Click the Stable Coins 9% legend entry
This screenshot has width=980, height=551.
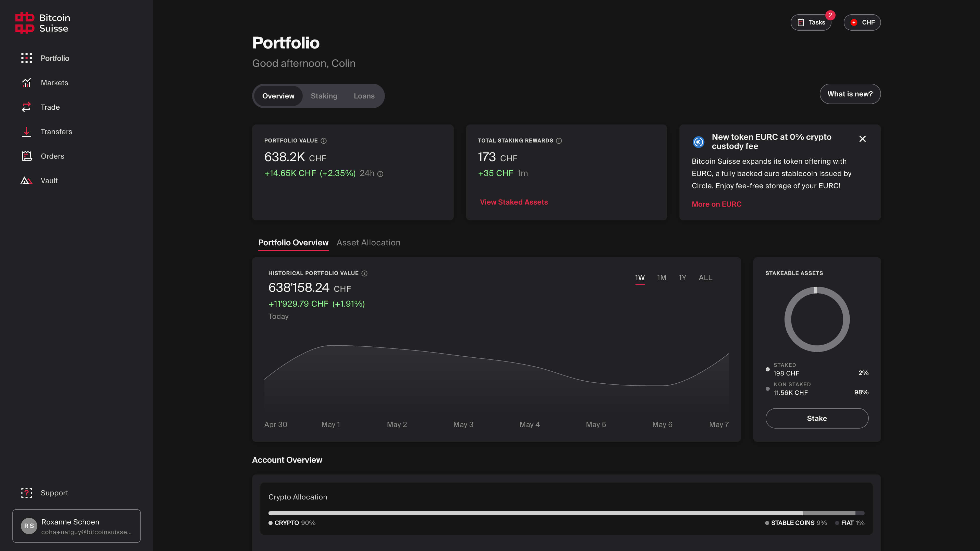click(x=796, y=523)
